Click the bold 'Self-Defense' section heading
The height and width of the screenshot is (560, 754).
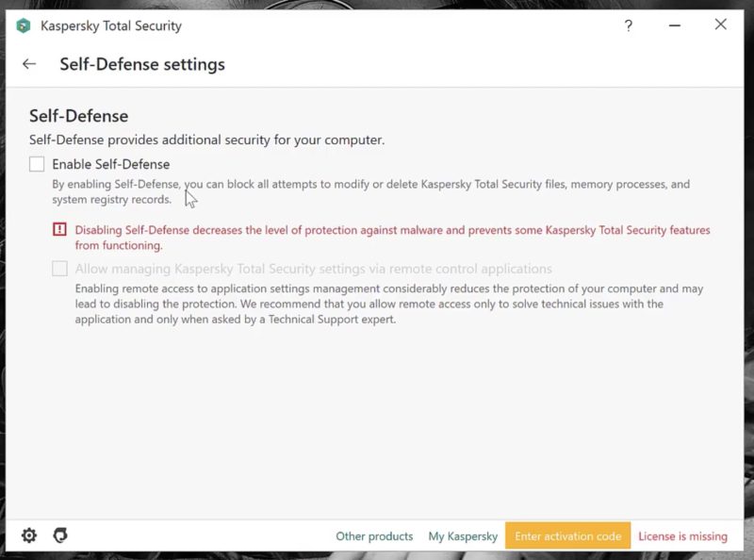[78, 116]
